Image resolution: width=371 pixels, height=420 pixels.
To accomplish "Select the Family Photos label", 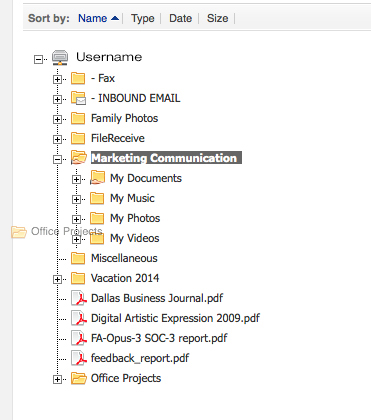I will coord(124,119).
